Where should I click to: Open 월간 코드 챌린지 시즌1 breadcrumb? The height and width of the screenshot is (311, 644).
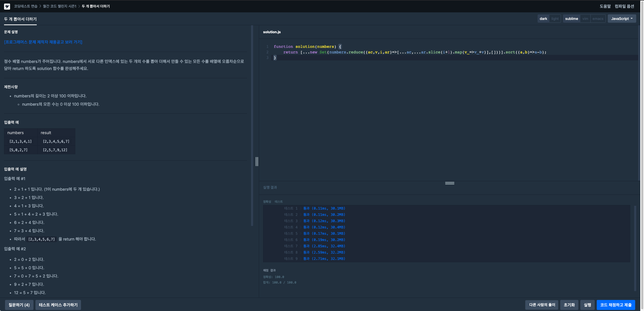pyautogui.click(x=60, y=6)
